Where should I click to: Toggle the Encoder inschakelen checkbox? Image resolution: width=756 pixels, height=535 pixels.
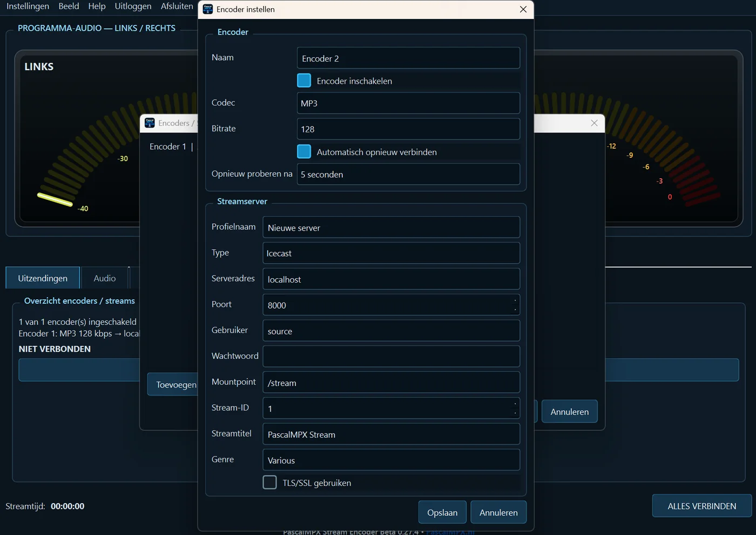pos(304,81)
